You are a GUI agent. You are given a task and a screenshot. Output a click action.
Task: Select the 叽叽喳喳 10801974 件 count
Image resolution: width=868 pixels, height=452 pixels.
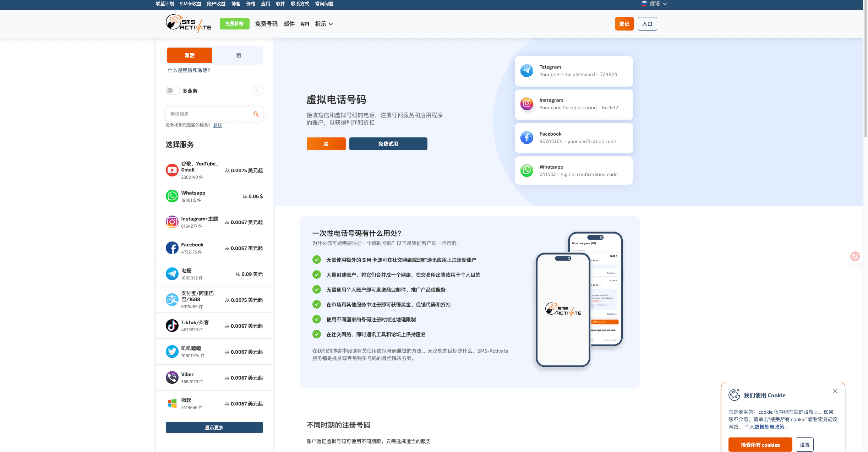(x=193, y=356)
